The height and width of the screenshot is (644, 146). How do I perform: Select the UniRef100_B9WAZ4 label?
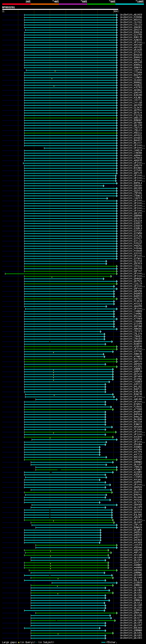(x=131, y=527)
